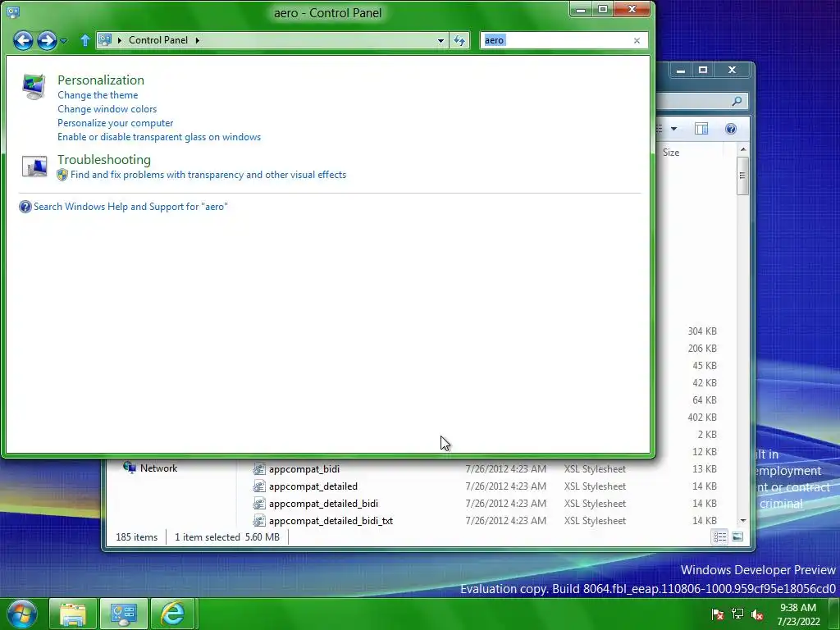
Task: Open muted volume tray icon
Action: point(757,614)
